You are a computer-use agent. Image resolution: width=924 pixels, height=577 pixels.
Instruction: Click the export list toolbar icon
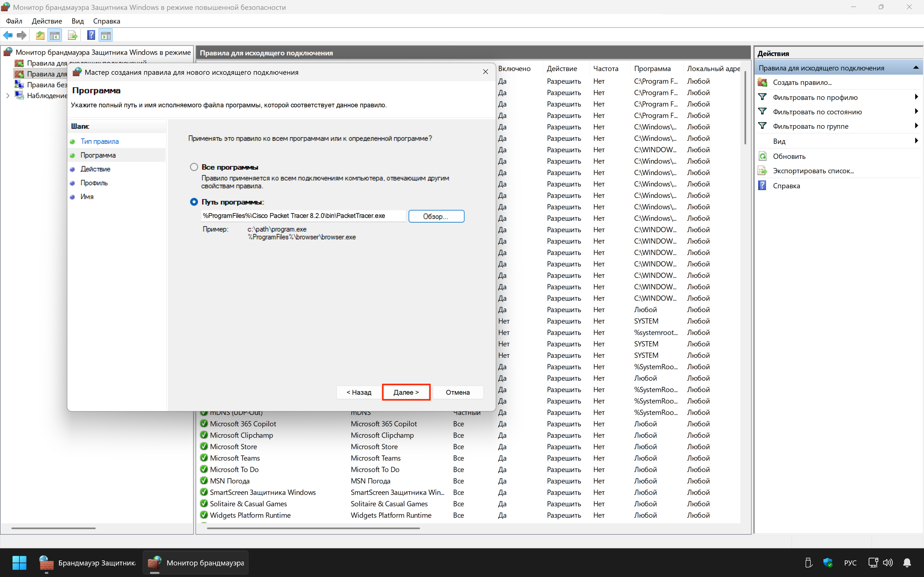72,36
